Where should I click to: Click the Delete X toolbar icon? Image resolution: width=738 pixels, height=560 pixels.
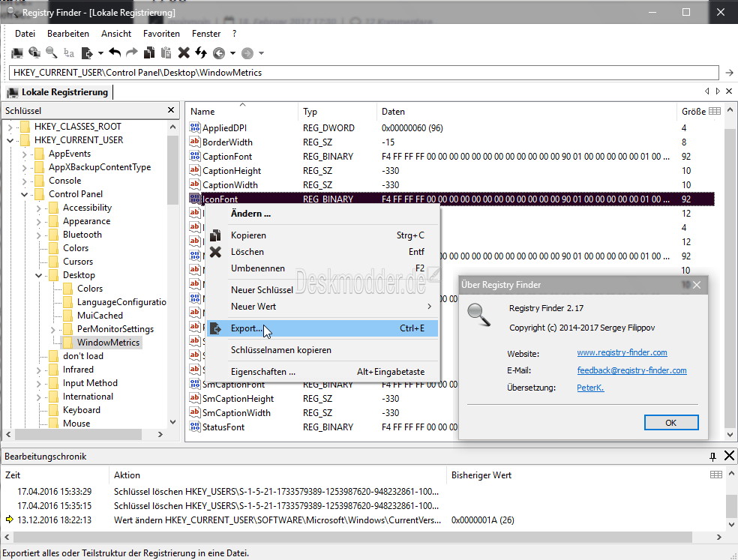[x=184, y=53]
